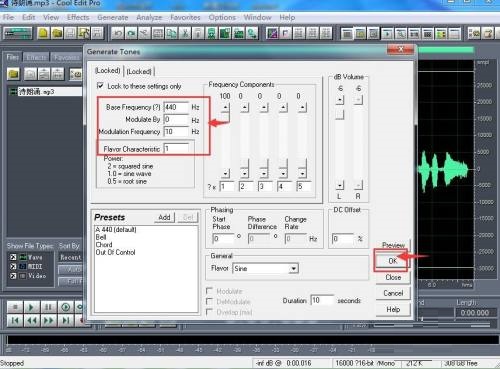The image size is (500, 369).
Task: Click the Open file folder icon
Action: (x=57, y=33)
